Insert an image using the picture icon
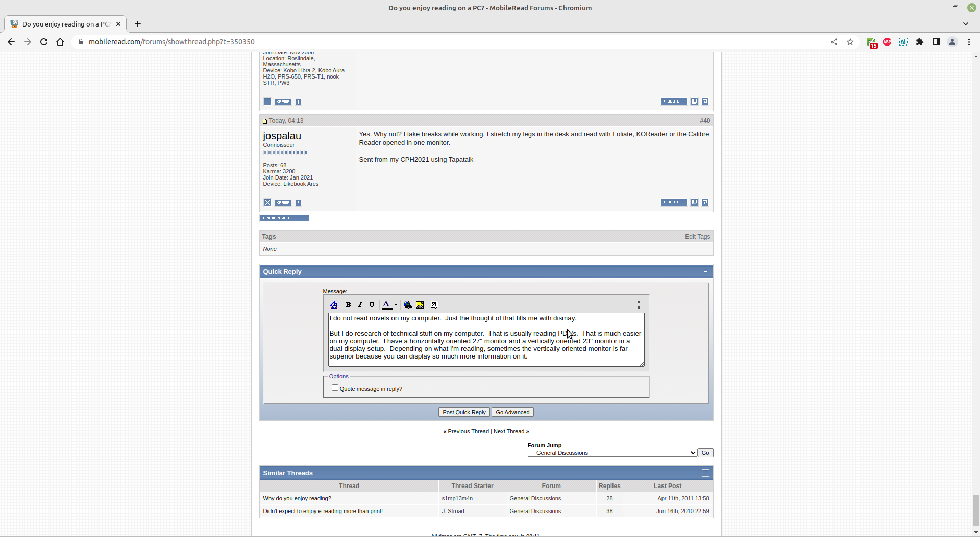 420,305
